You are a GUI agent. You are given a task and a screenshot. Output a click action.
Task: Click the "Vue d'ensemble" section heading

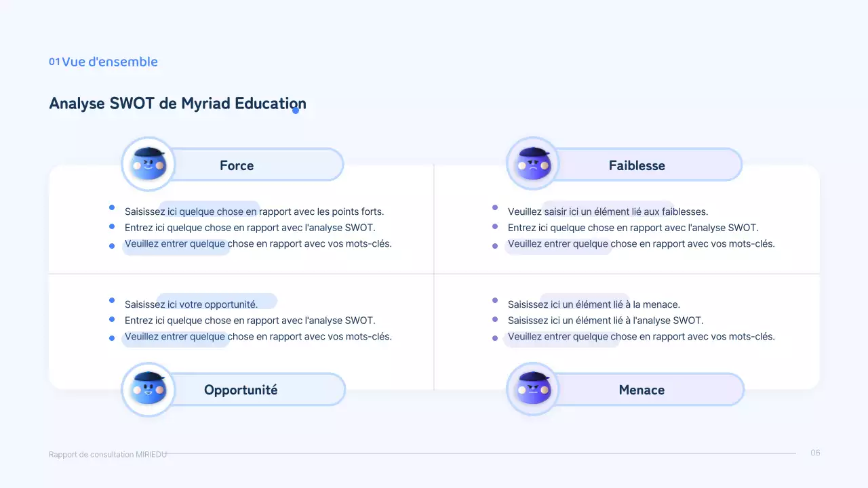110,62
